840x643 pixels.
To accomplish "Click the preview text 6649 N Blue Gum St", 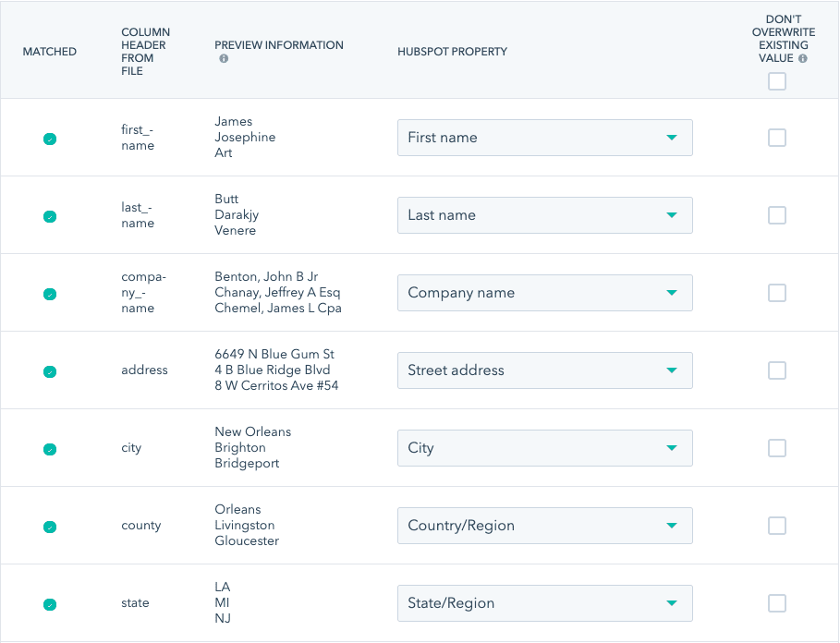I will point(275,353).
